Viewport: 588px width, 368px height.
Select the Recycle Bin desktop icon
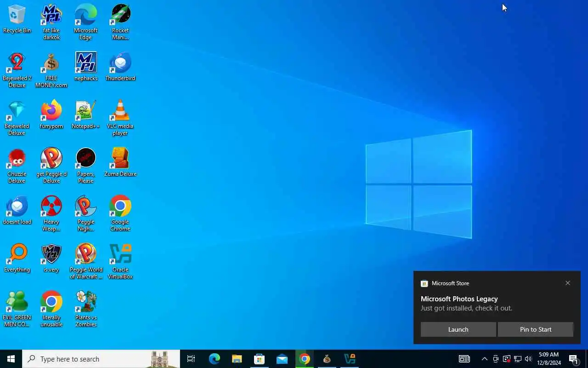tap(17, 19)
